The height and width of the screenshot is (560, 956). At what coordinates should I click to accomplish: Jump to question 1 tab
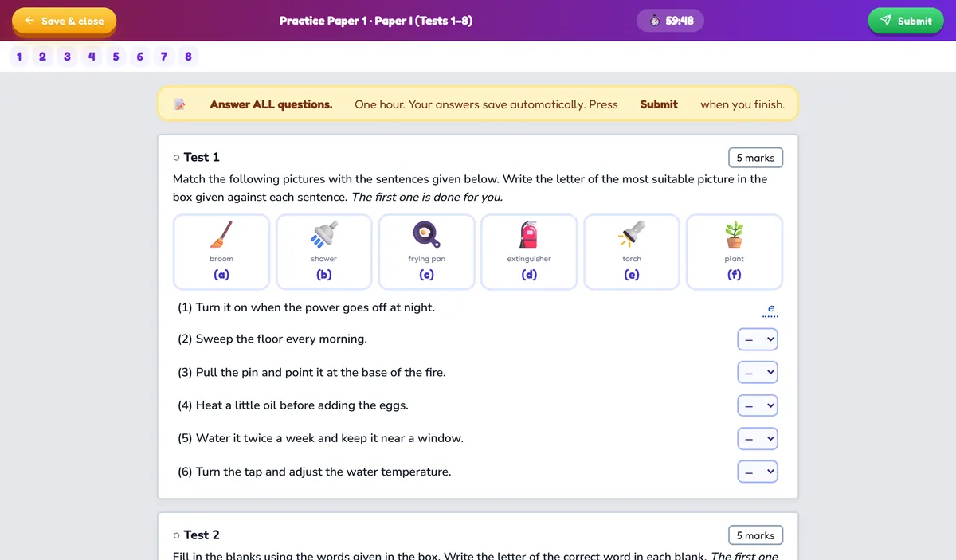(19, 57)
